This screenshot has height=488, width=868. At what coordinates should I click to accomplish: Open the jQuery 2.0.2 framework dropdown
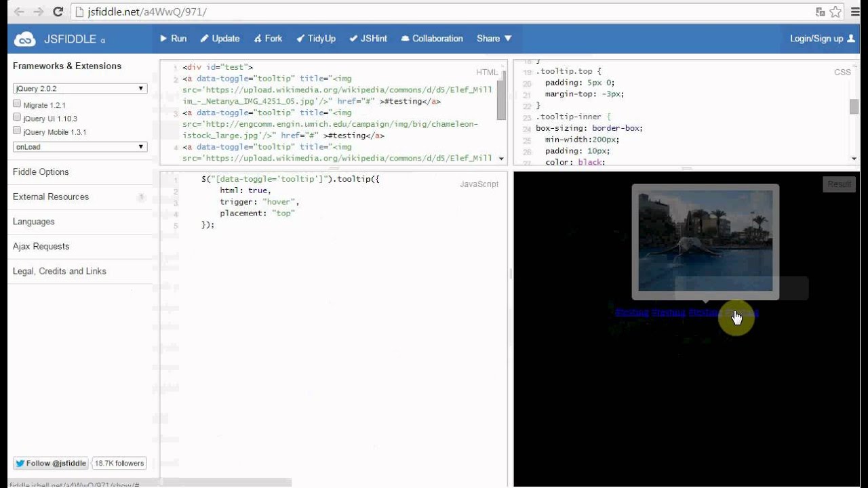pyautogui.click(x=80, y=89)
